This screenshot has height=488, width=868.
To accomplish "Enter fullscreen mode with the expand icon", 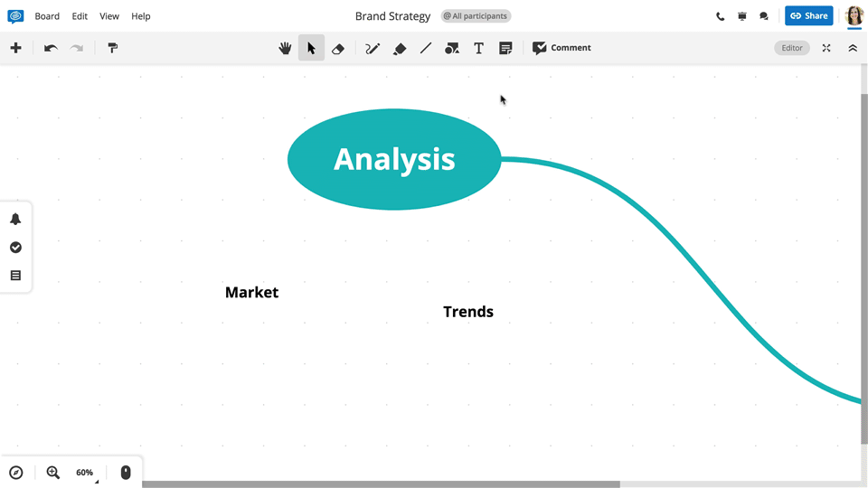I will [826, 48].
